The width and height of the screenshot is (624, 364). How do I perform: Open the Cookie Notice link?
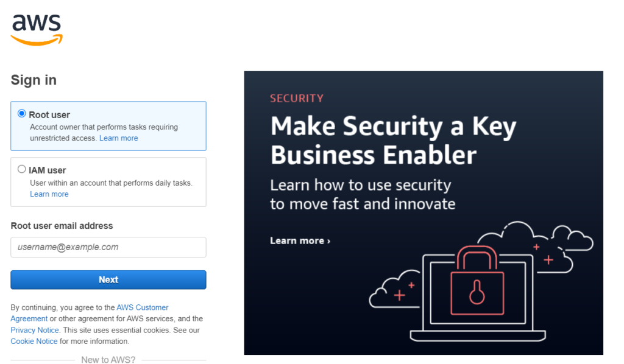(x=34, y=341)
